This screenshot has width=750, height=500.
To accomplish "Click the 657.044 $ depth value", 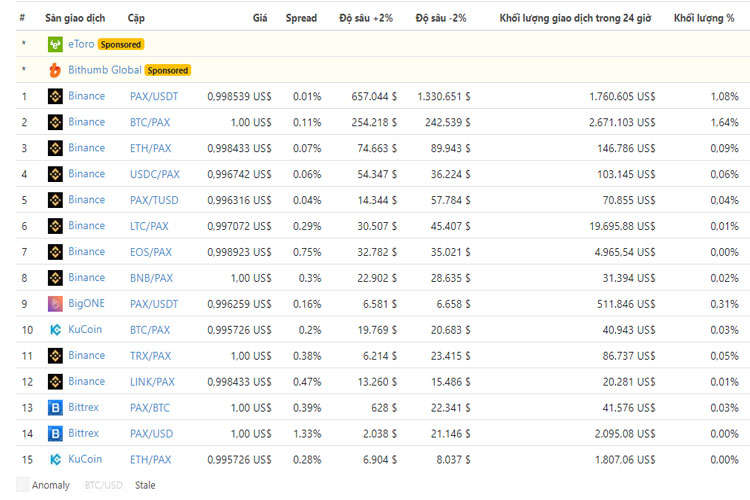I will 374,97.
